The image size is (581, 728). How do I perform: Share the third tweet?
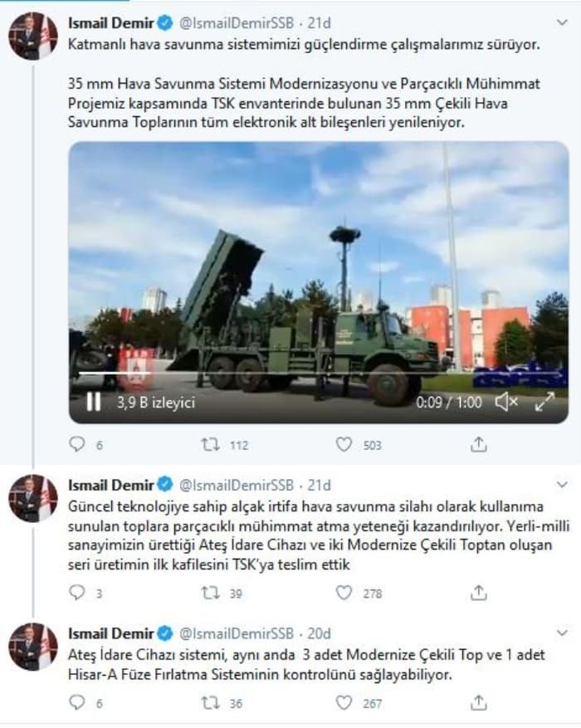point(478,703)
